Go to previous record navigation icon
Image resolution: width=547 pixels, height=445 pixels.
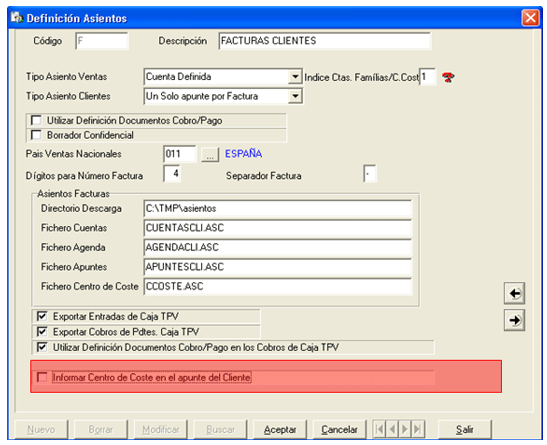392,429
